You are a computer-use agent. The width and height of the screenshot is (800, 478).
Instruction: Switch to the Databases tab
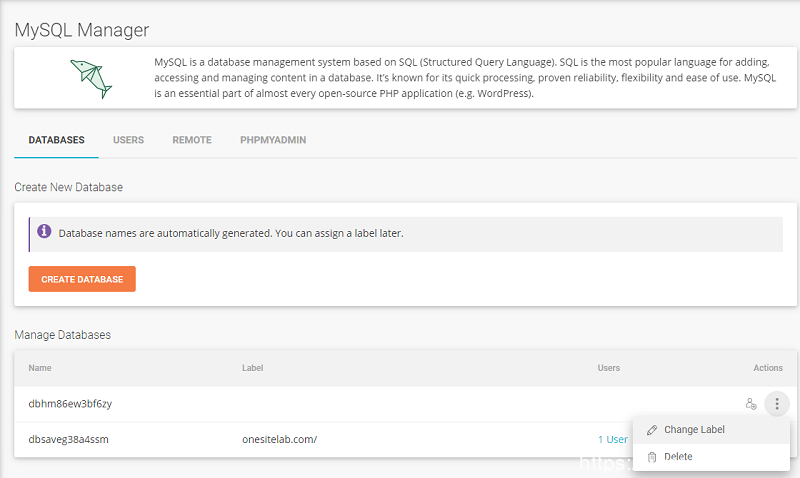pos(56,140)
